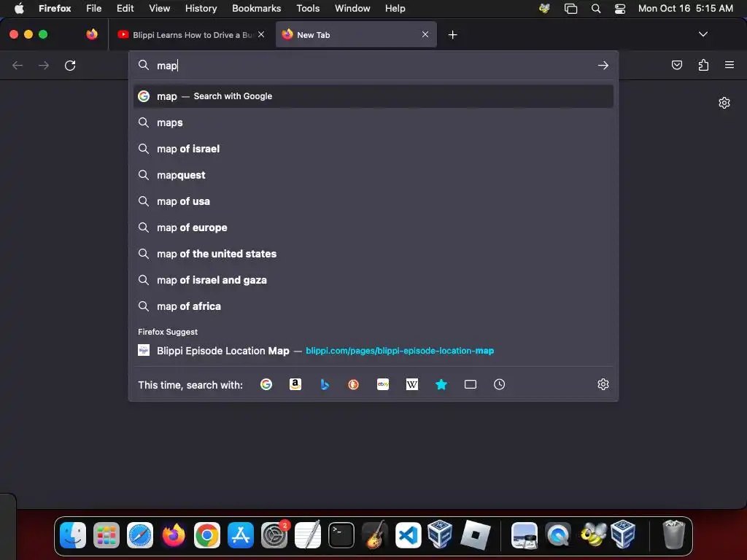Open the Edit menu
Screen dimensions: 747x560
click(x=125, y=8)
